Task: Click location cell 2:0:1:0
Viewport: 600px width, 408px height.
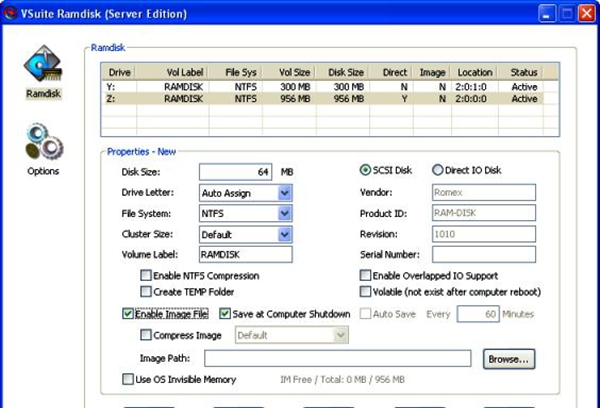Action: [471, 87]
